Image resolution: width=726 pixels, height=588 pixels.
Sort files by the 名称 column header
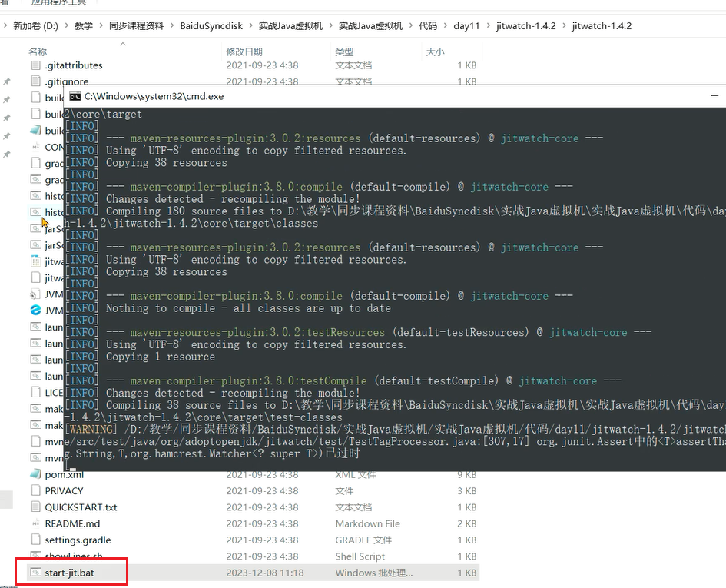38,51
